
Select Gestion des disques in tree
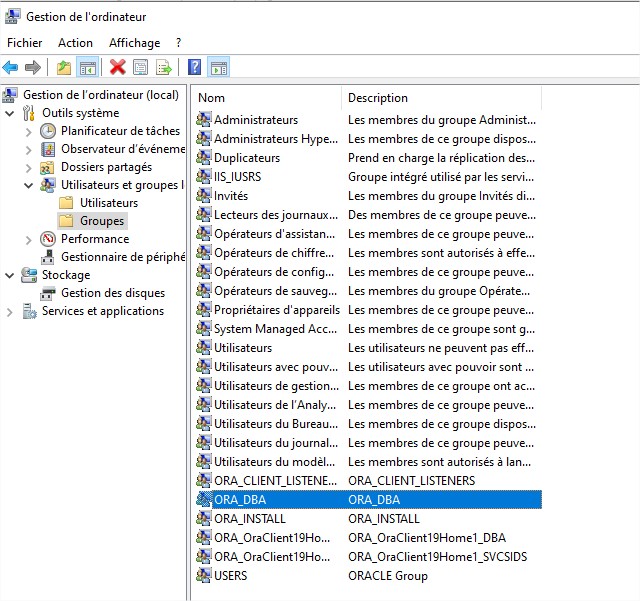[113, 293]
